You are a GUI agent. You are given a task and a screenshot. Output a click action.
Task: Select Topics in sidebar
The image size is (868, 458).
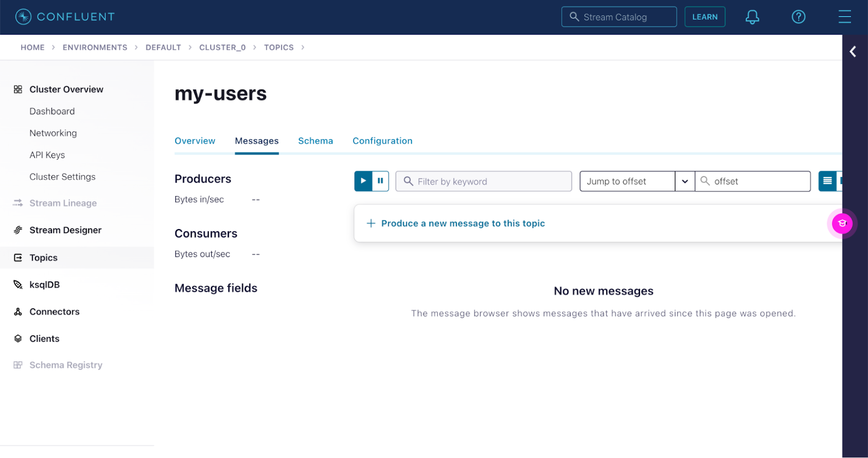click(x=43, y=258)
